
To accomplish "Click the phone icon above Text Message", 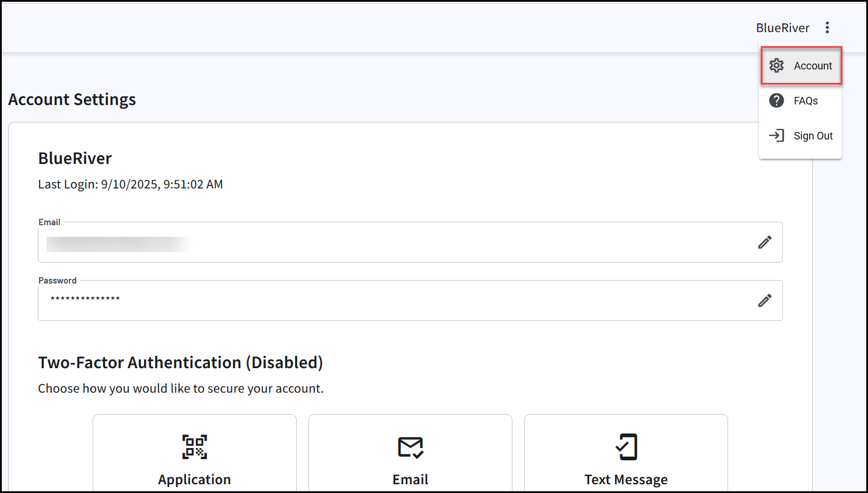I will click(x=626, y=447).
